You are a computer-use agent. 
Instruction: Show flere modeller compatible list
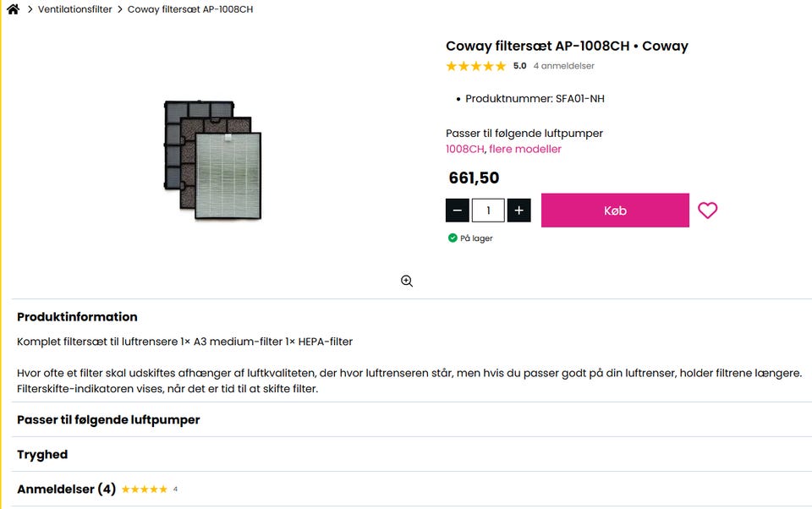[x=525, y=150]
